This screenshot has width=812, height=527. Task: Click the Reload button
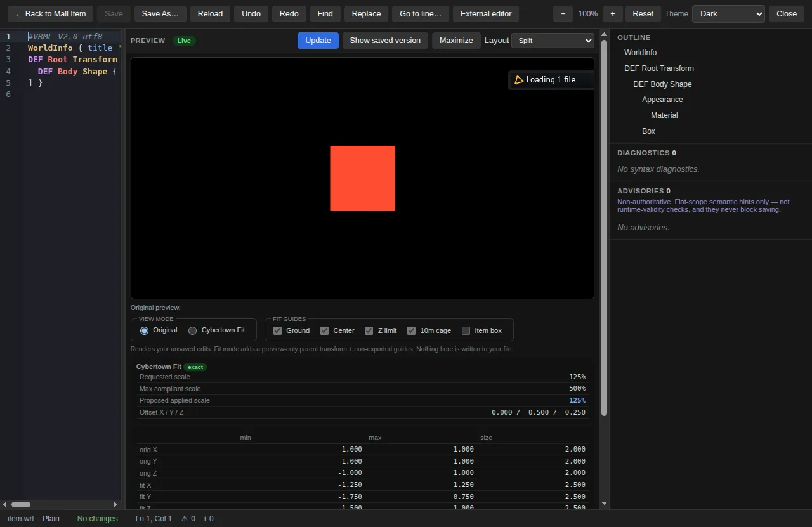click(x=210, y=14)
